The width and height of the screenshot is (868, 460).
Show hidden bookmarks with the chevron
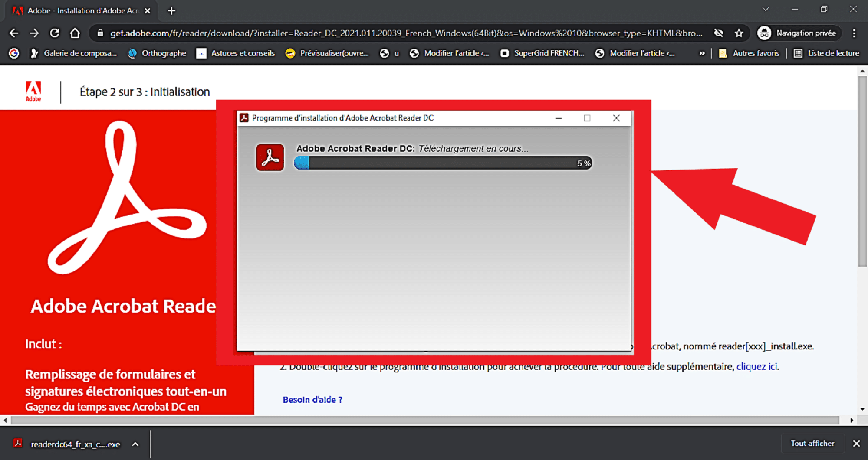click(x=702, y=53)
